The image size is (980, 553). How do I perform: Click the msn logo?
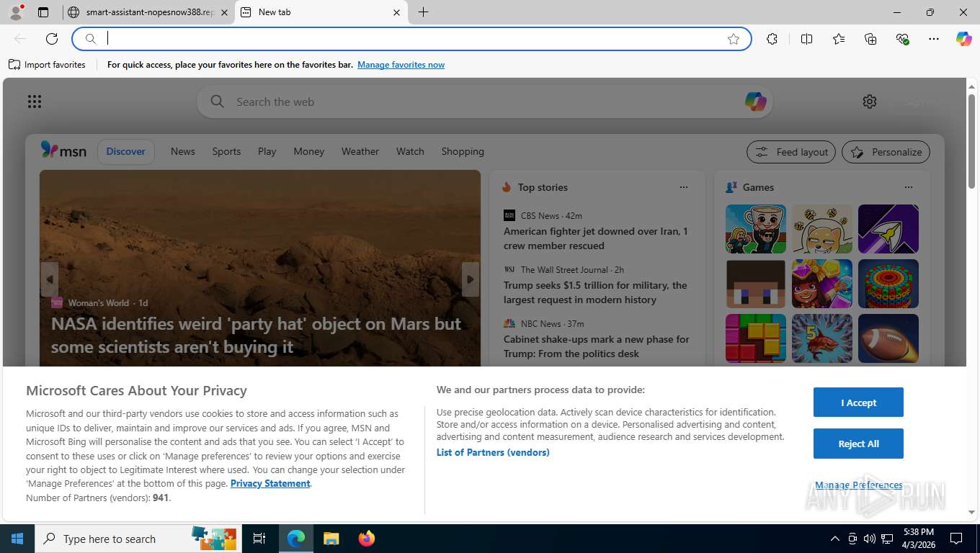click(63, 150)
